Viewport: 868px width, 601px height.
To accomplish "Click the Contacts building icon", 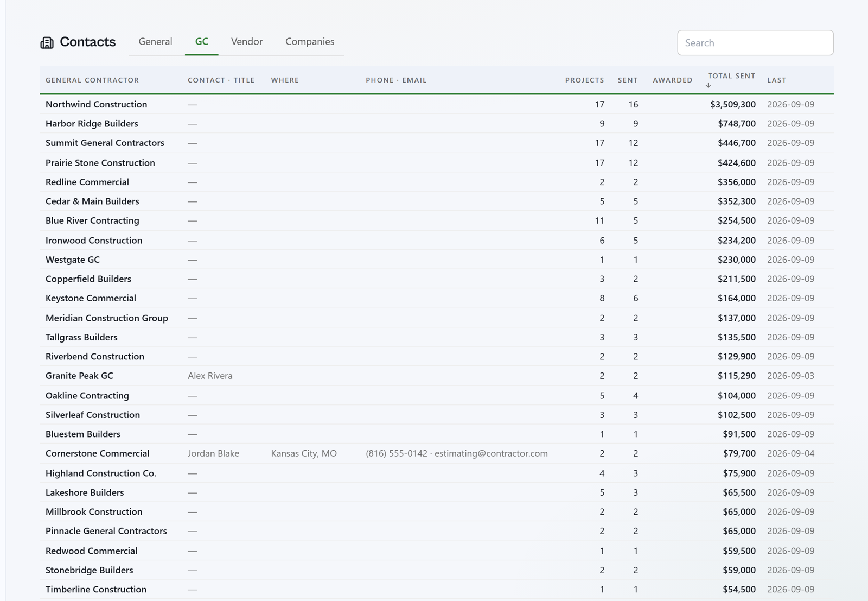I will coord(47,42).
